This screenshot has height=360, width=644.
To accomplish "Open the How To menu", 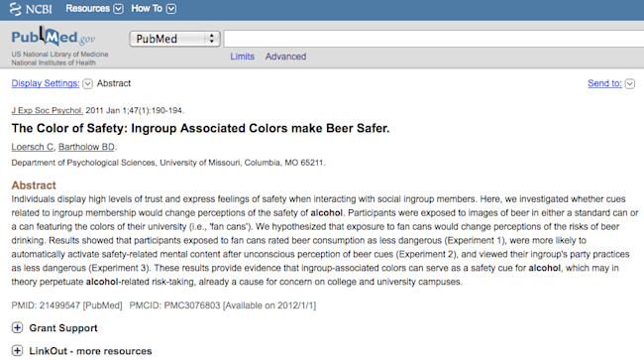I will click(147, 9).
